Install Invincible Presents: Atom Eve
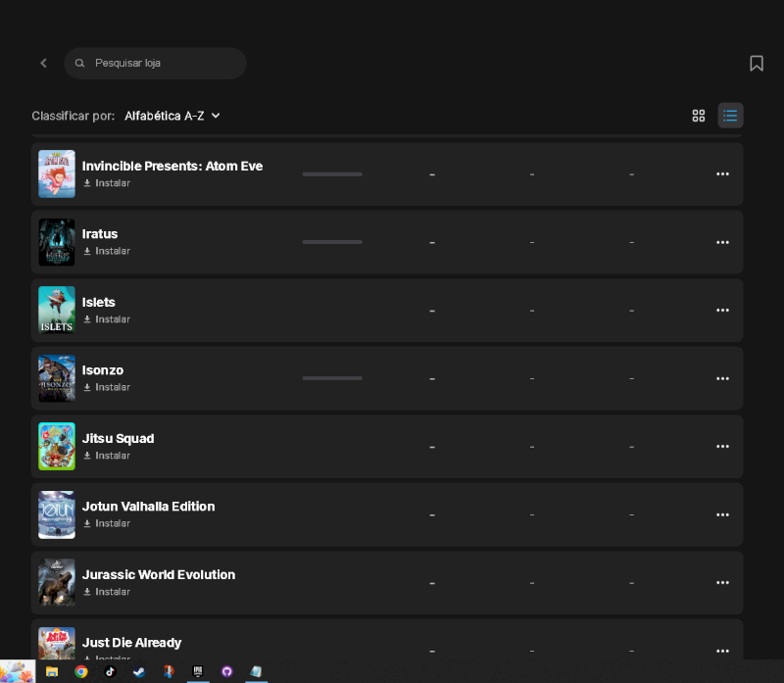Viewport: 784px width, 683px height. pyautogui.click(x=107, y=183)
